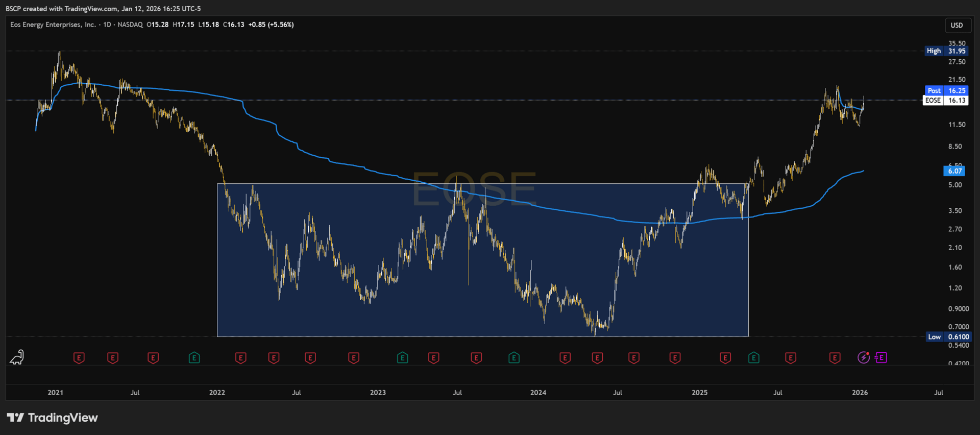Click the NASDAQ exchange text in the legend
Screen dimensions: 980x435
coord(130,25)
